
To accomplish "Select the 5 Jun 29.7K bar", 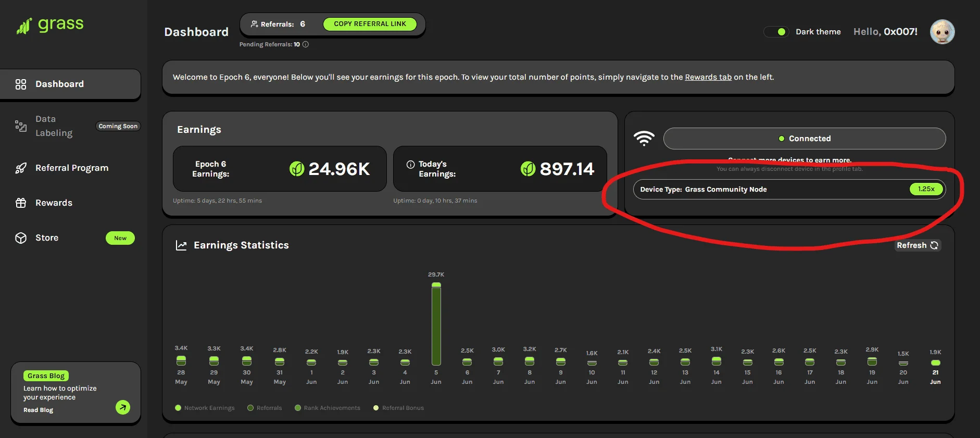I will tap(436, 324).
